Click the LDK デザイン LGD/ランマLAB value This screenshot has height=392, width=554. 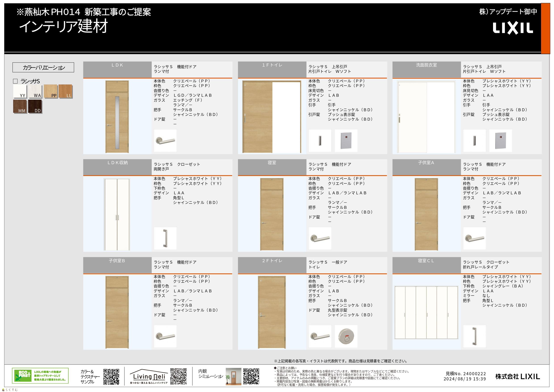point(192,95)
